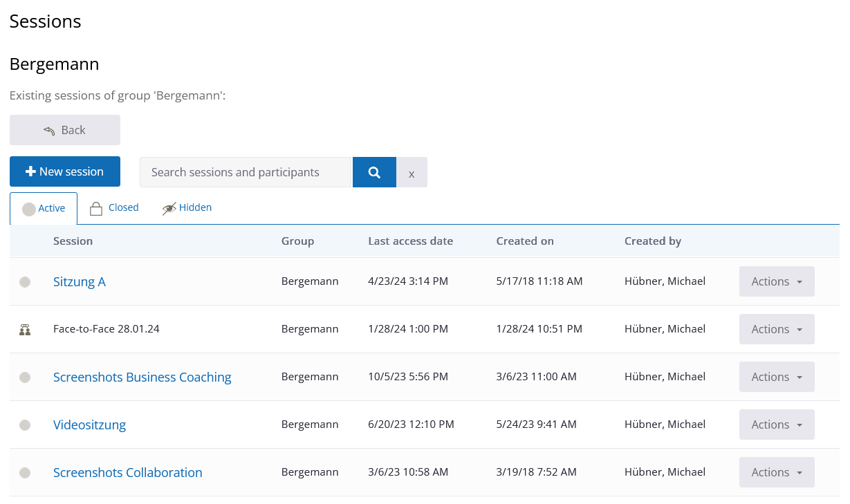Click Hübner, Michael in the Videositzung row
The image size is (850, 504).
click(x=665, y=424)
